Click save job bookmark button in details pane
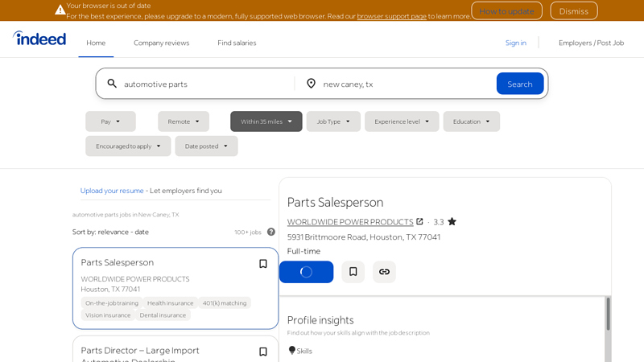The height and width of the screenshot is (362, 644). coord(353,272)
